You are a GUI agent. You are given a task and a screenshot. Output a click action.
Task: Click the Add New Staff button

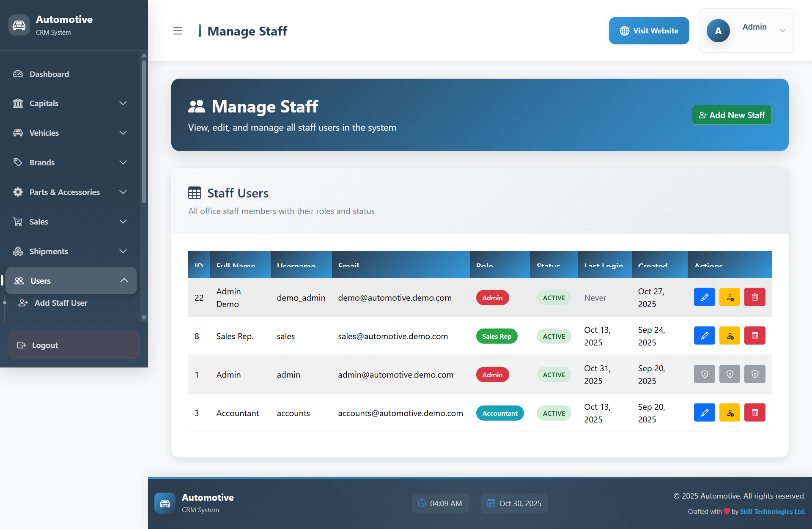point(731,115)
